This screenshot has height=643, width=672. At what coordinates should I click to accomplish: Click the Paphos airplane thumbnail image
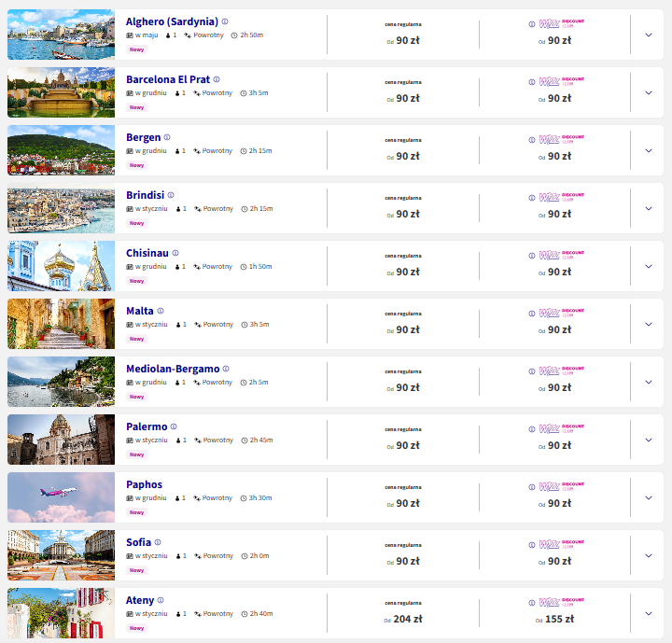(x=61, y=497)
